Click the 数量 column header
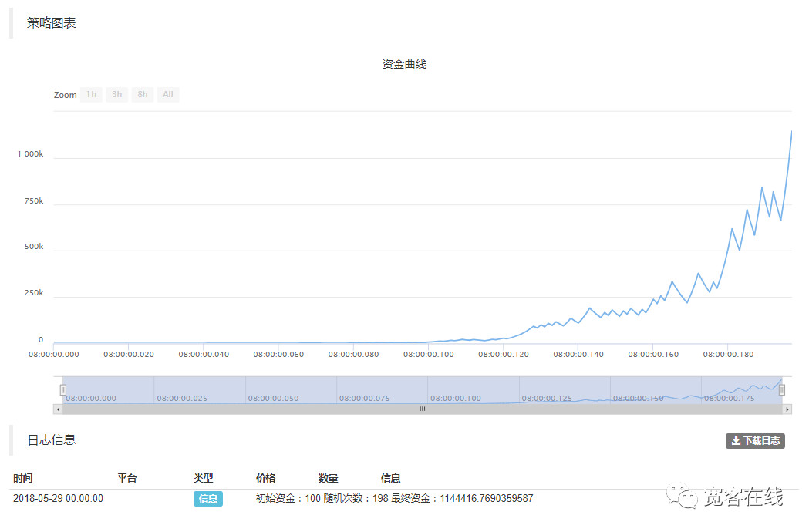This screenshot has height=532, width=809. [x=329, y=479]
